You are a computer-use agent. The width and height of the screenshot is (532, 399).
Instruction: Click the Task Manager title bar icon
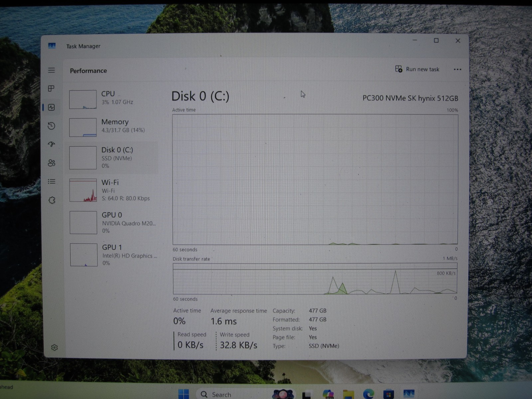tap(52, 46)
